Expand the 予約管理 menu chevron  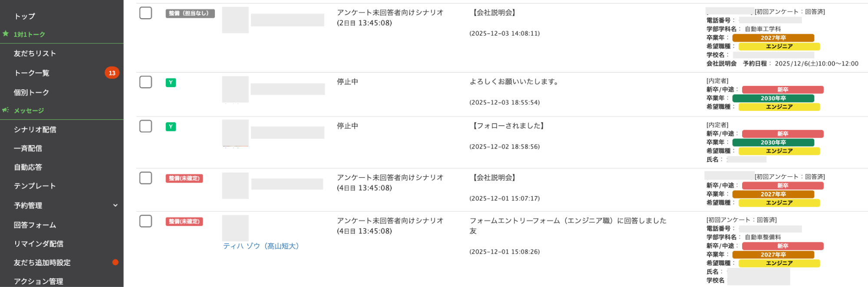(115, 205)
